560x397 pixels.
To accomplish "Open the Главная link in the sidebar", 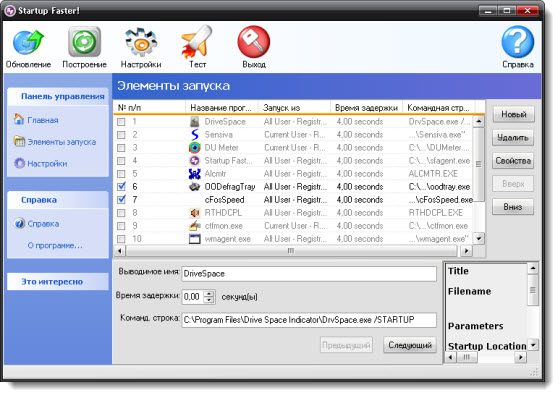I will click(x=43, y=120).
